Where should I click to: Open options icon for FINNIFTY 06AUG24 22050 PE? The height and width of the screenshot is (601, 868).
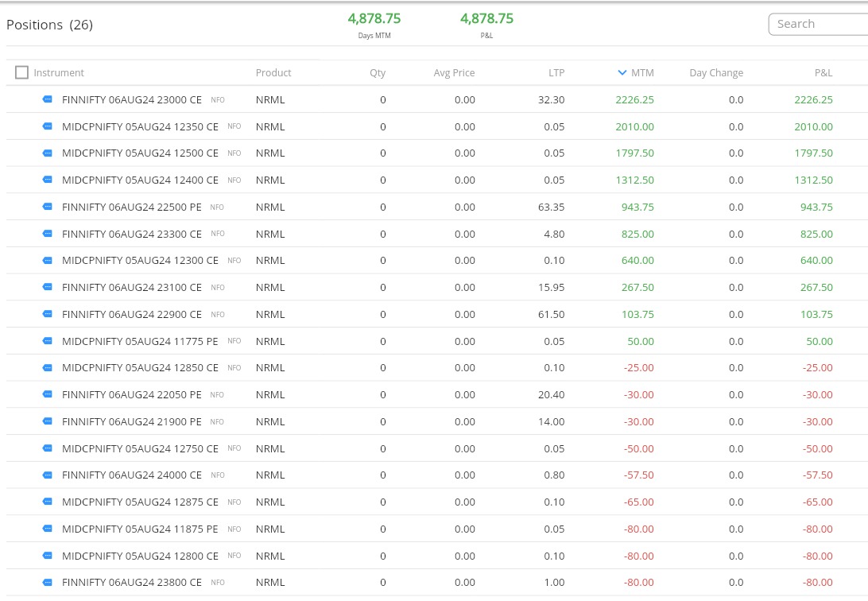pos(48,394)
